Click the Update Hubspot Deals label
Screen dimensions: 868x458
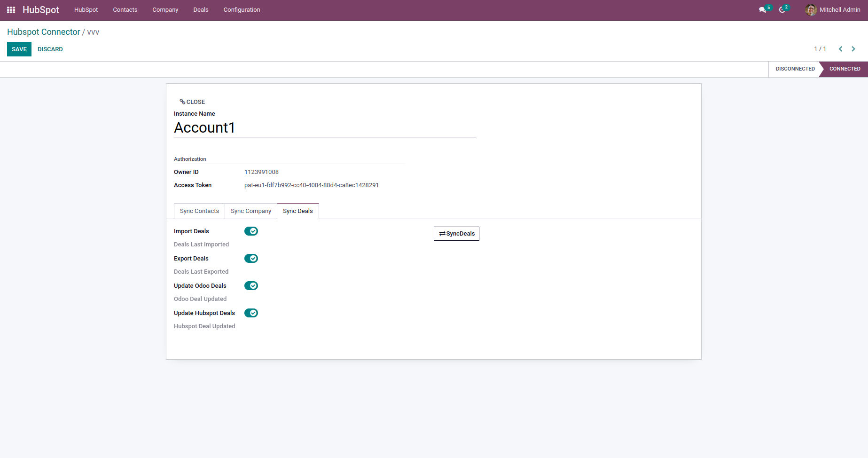point(204,313)
